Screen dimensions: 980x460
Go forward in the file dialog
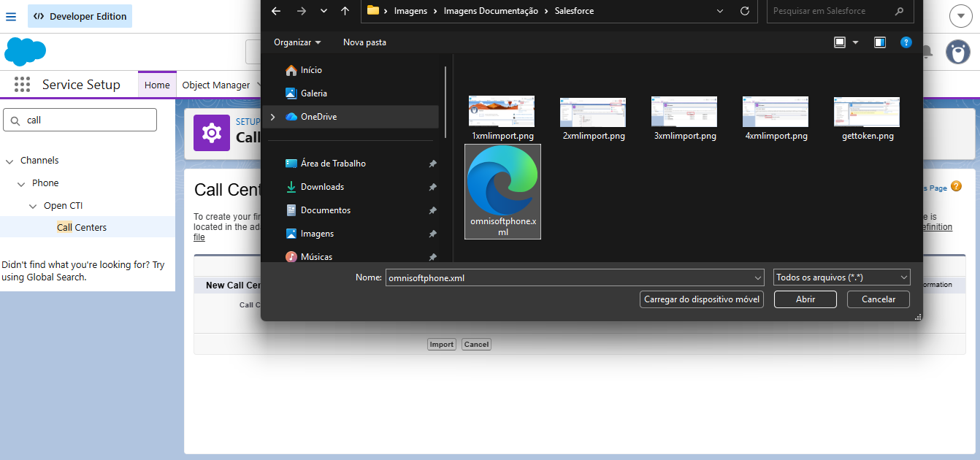[302, 11]
